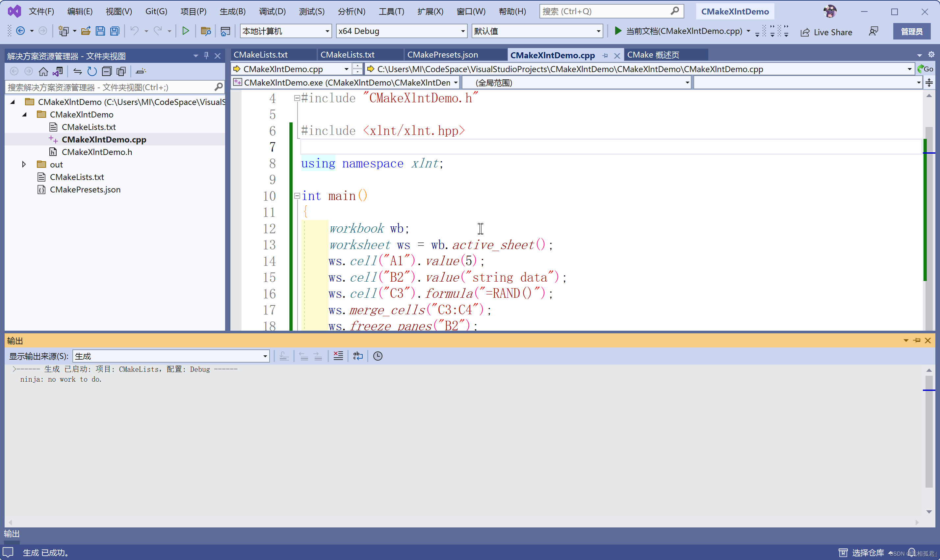Toggle solution explorer pin/unpin
Viewport: 940px width, 560px height.
point(206,55)
